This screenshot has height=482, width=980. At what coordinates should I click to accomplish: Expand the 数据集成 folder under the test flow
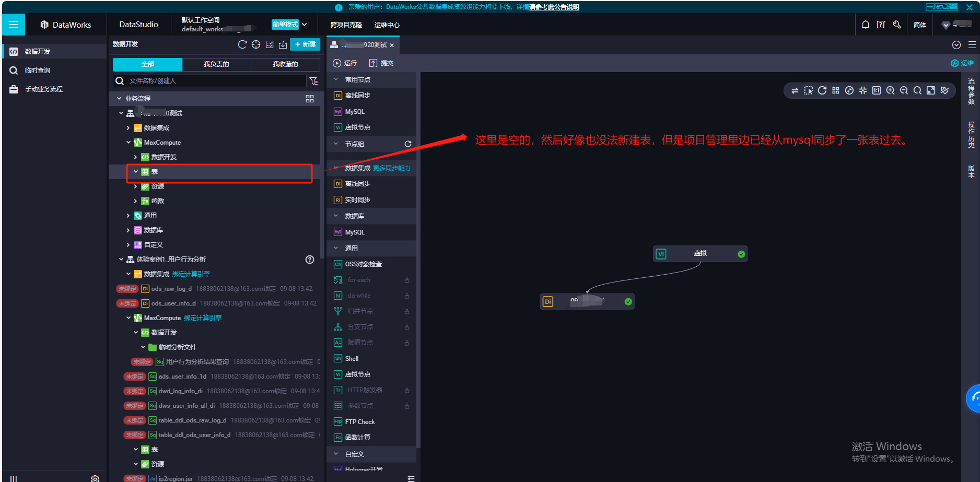click(128, 128)
